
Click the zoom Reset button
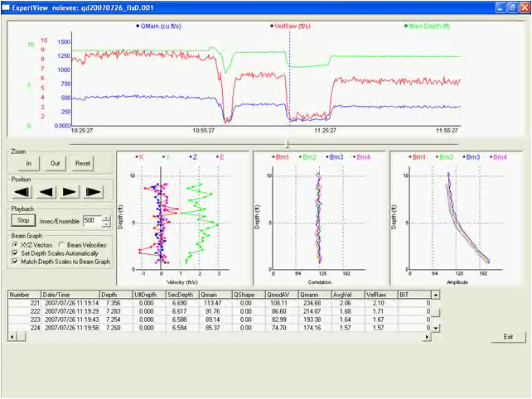point(83,164)
